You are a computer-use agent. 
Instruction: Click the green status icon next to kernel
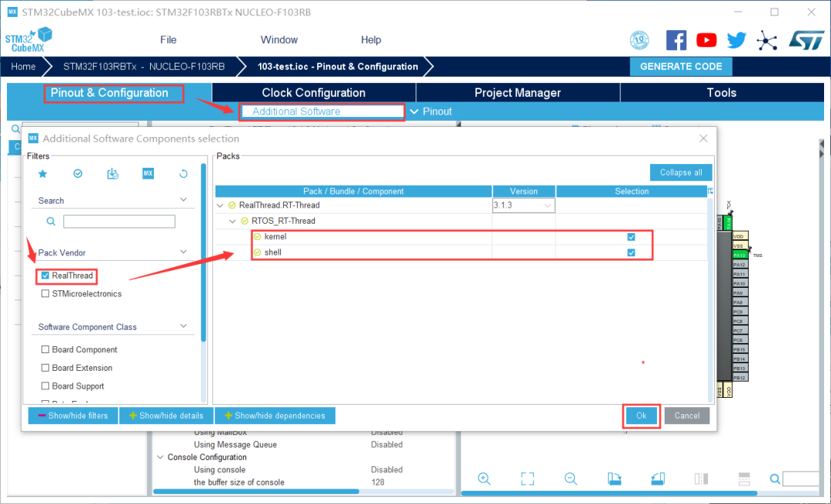(x=257, y=236)
